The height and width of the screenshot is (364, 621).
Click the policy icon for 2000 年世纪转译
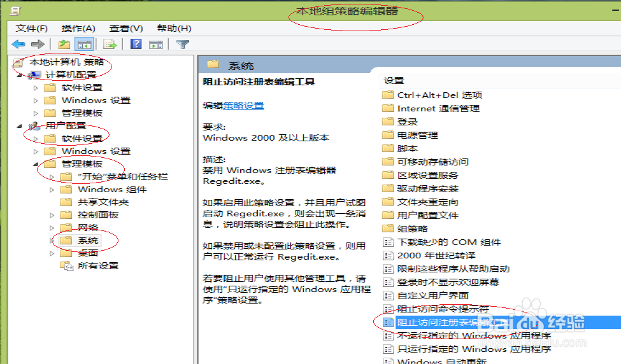tap(388, 256)
